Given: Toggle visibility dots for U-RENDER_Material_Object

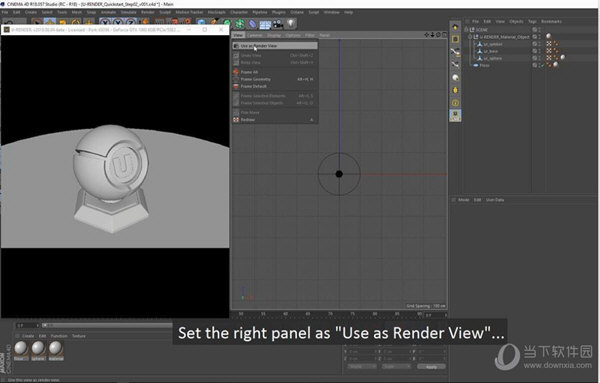Looking at the screenshot, I should pyautogui.click(x=540, y=37).
